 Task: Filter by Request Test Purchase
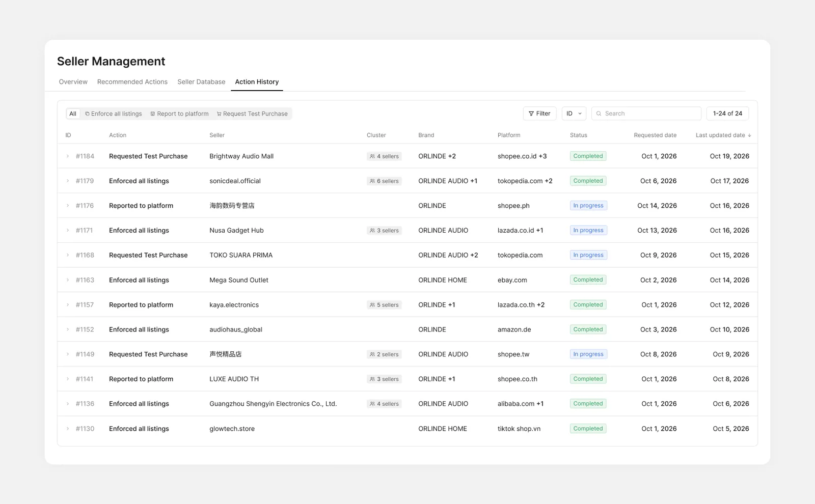[x=252, y=114]
